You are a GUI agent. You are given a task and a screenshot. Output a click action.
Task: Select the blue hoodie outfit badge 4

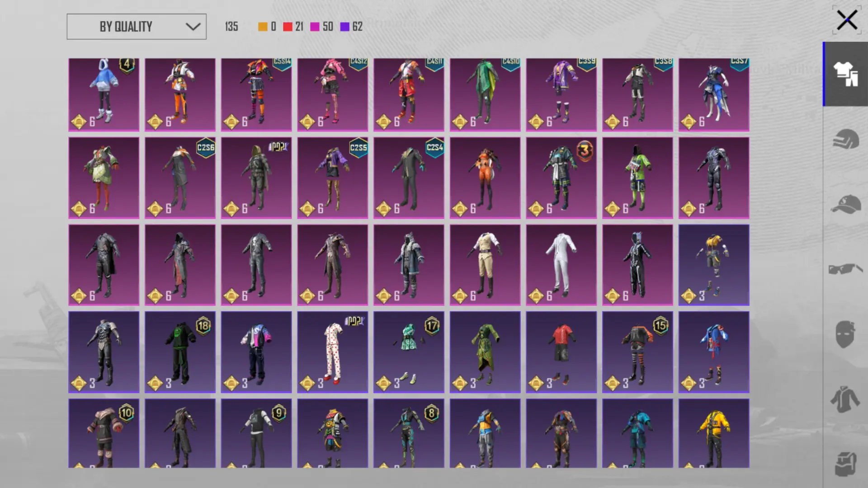(x=104, y=94)
